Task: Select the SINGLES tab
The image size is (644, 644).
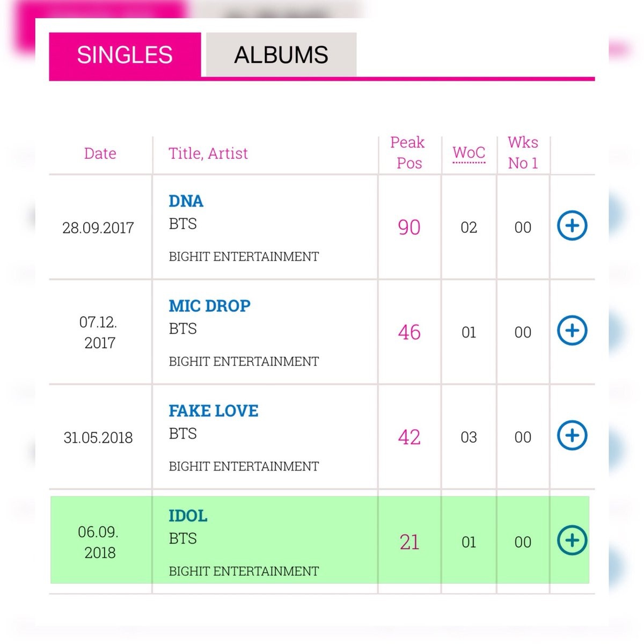Action: pos(125,55)
